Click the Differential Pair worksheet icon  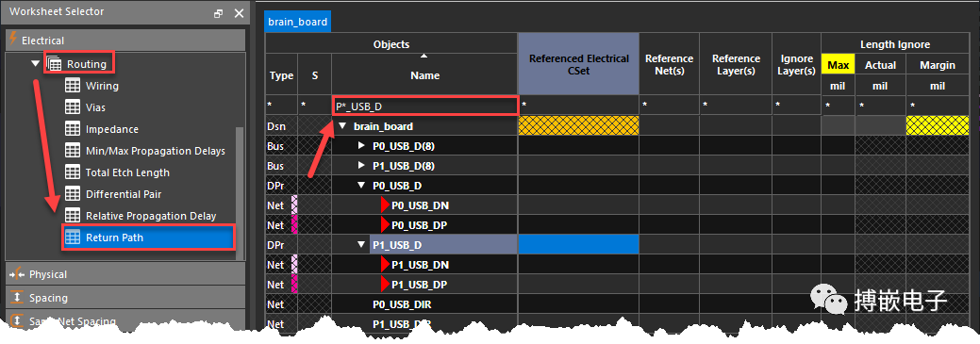pyautogui.click(x=73, y=194)
